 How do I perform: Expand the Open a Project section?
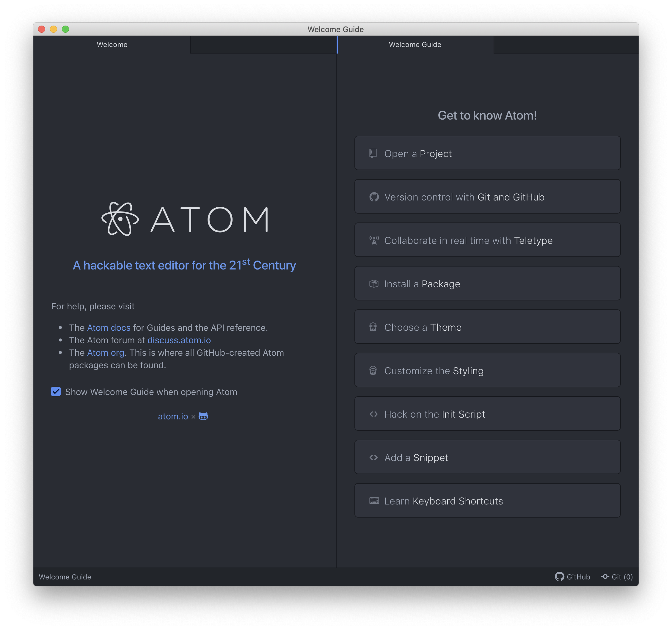(x=487, y=153)
